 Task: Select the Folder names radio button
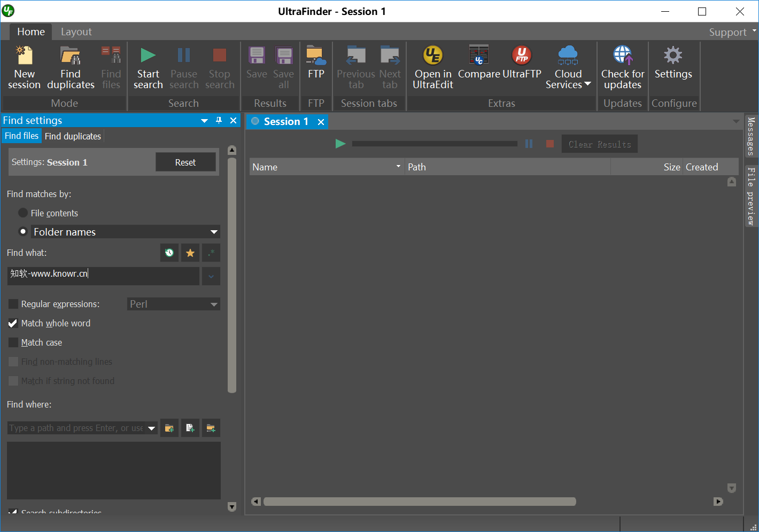pos(23,231)
